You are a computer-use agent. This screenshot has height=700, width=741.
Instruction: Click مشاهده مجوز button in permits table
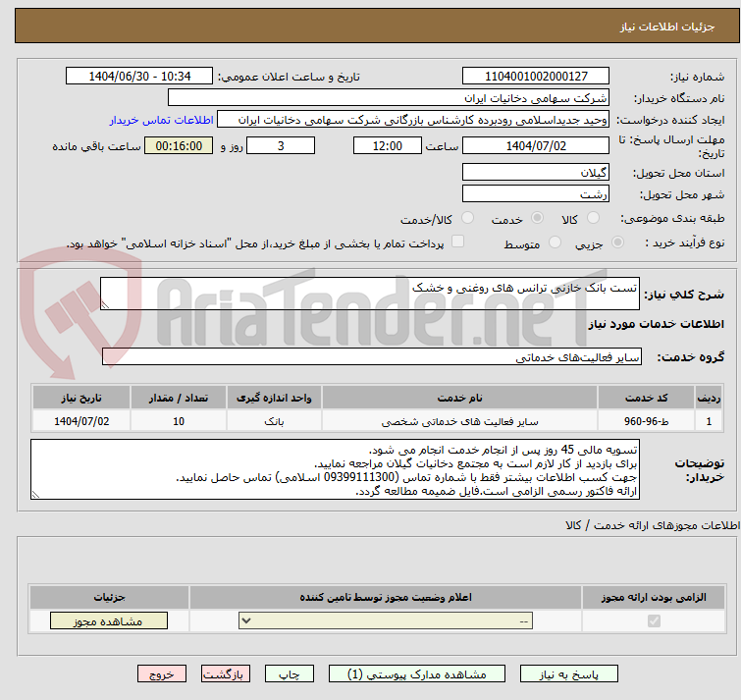click(109, 621)
